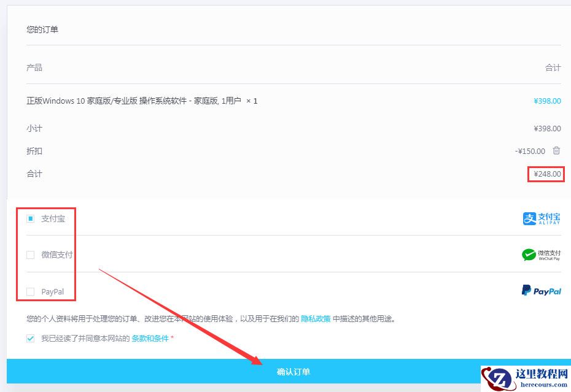Click the 小计 subtotal label

(34, 128)
